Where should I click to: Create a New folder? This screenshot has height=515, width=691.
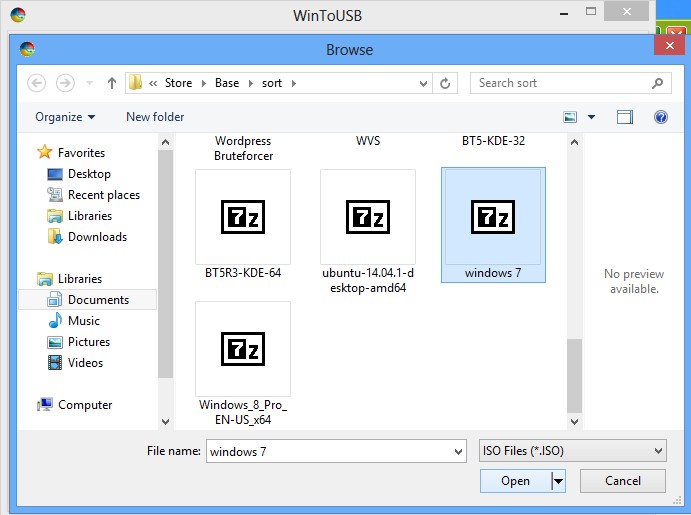point(155,117)
